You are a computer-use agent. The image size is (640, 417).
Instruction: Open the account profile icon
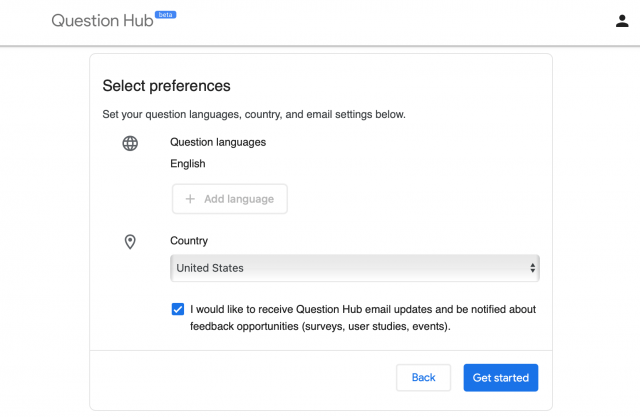tap(622, 21)
